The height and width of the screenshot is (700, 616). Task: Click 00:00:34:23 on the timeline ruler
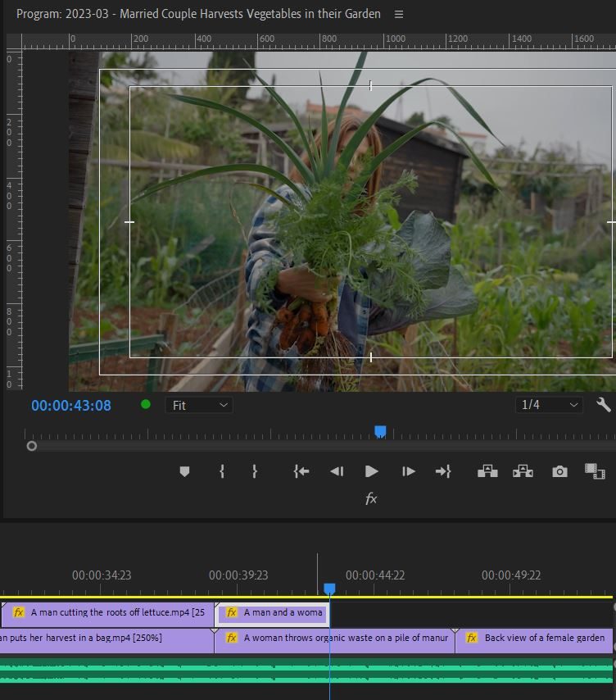(102, 575)
